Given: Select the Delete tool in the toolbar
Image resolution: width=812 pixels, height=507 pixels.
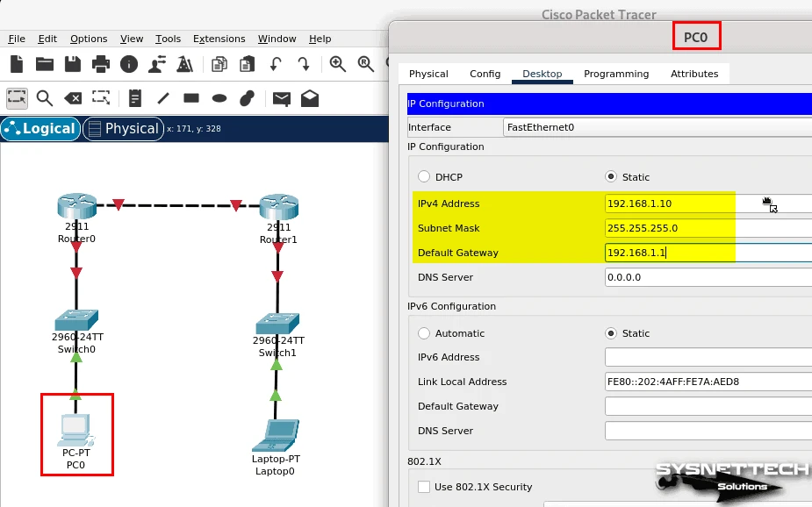Looking at the screenshot, I should click(73, 98).
